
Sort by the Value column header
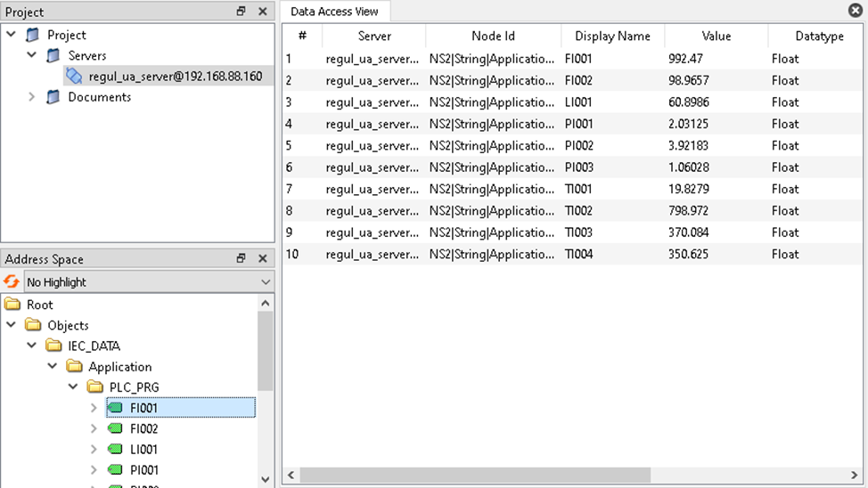tap(717, 36)
